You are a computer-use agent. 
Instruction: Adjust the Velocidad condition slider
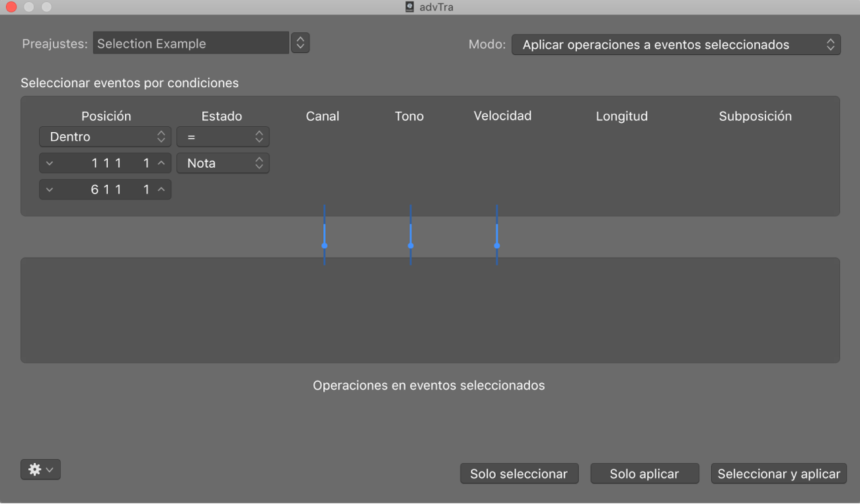496,245
